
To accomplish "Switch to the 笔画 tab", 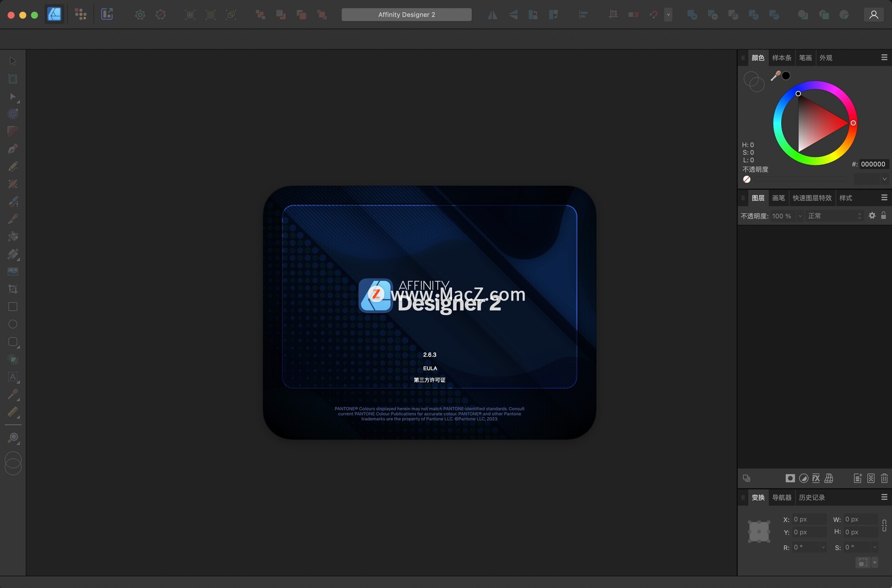I will (806, 58).
